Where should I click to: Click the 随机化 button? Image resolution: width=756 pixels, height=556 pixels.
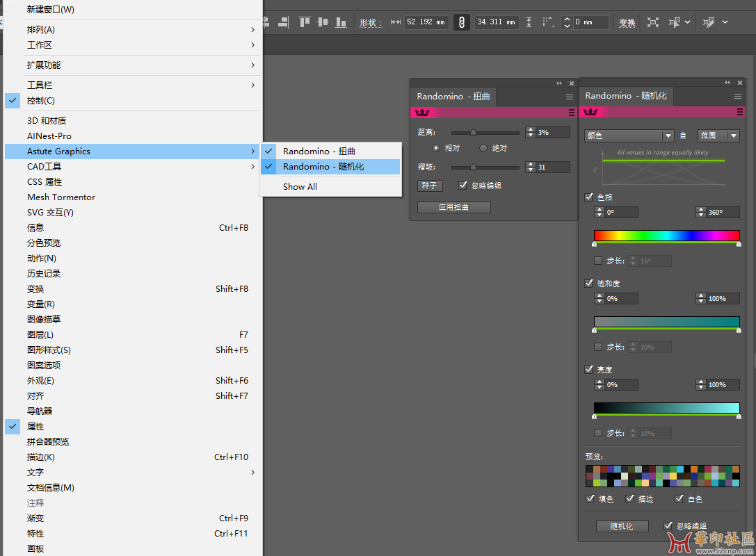coord(622,526)
